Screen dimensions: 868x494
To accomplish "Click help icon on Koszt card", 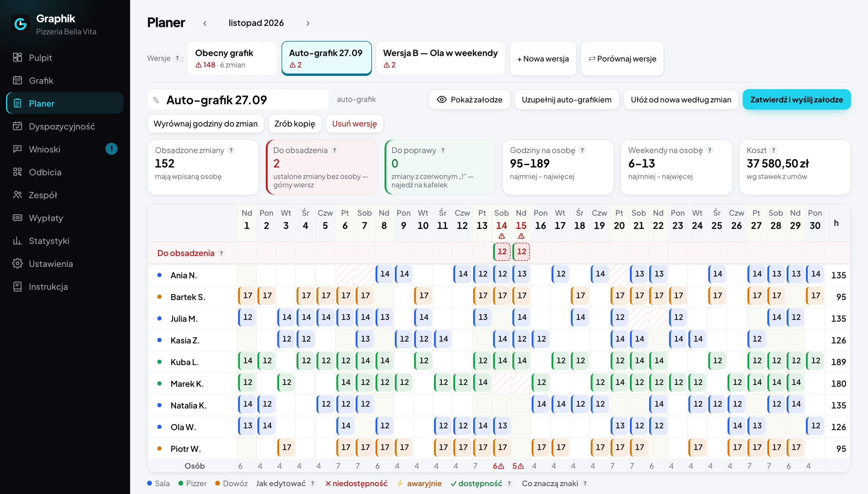I will [x=773, y=150].
